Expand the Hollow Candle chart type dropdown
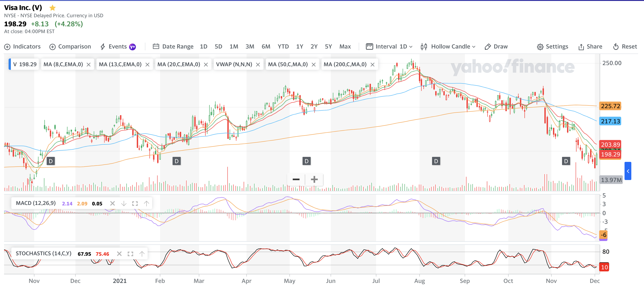644x292 pixels. [x=448, y=46]
